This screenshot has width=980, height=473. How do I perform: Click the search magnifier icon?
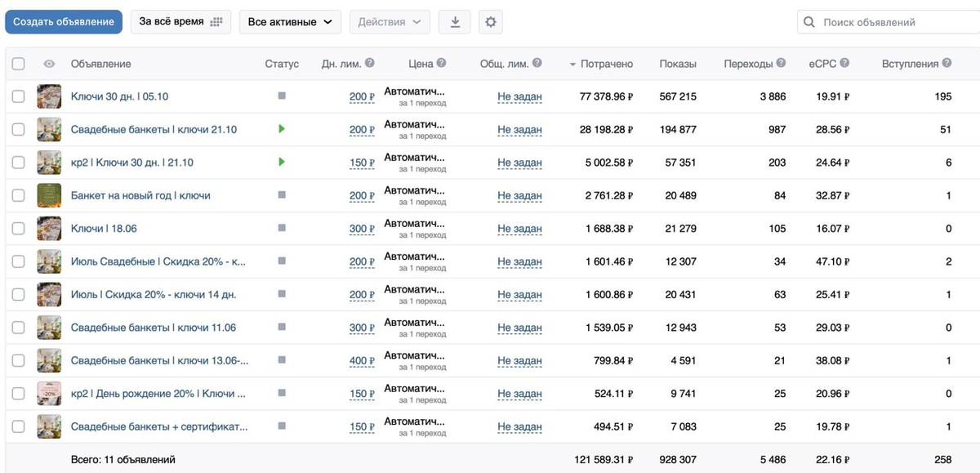(x=809, y=23)
